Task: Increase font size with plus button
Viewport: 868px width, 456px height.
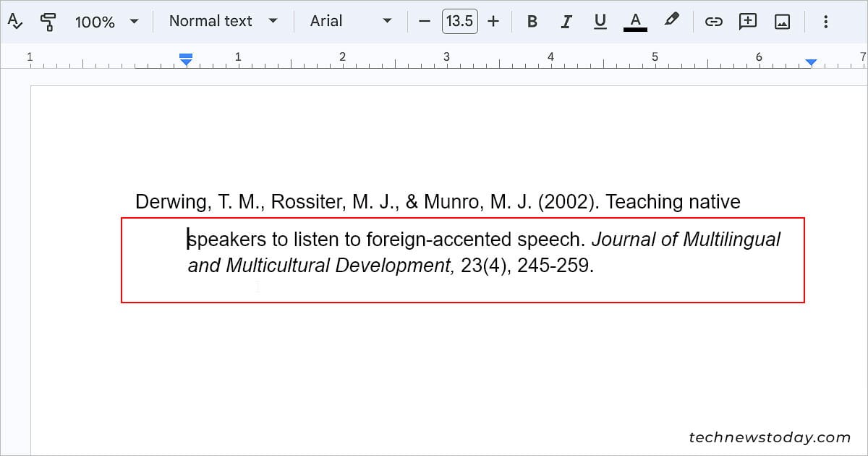Action: tap(493, 21)
